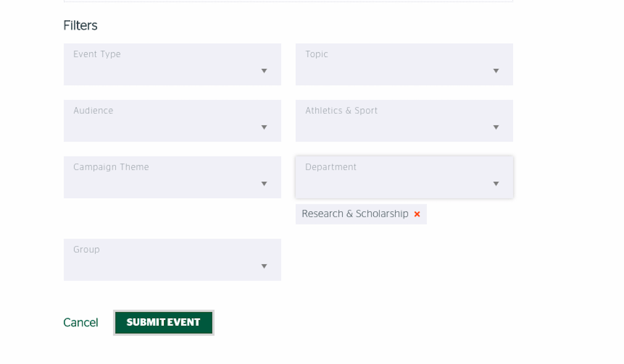Click the Submit Event button
624x364 pixels.
(x=164, y=322)
